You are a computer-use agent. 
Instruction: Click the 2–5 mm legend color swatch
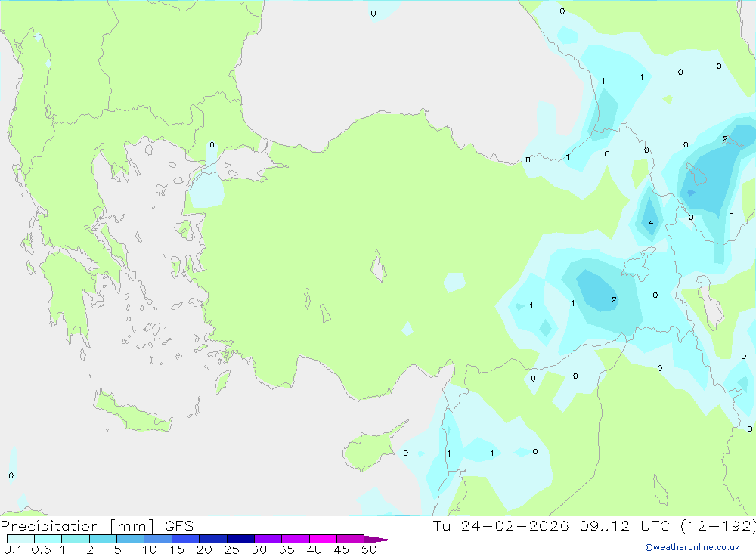103,539
